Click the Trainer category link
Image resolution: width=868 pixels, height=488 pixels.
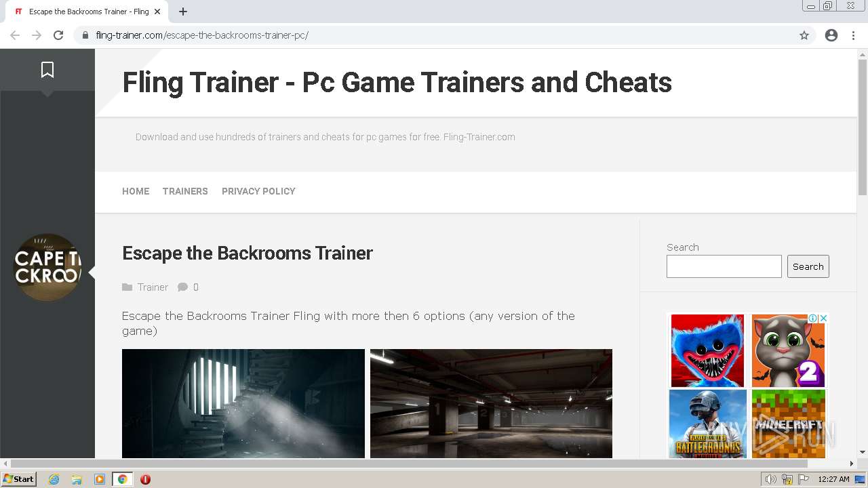pos(153,287)
